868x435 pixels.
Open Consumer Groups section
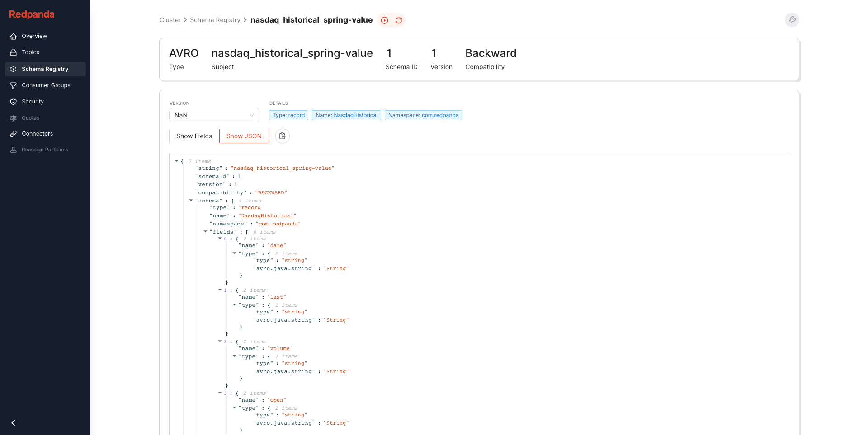(45, 85)
